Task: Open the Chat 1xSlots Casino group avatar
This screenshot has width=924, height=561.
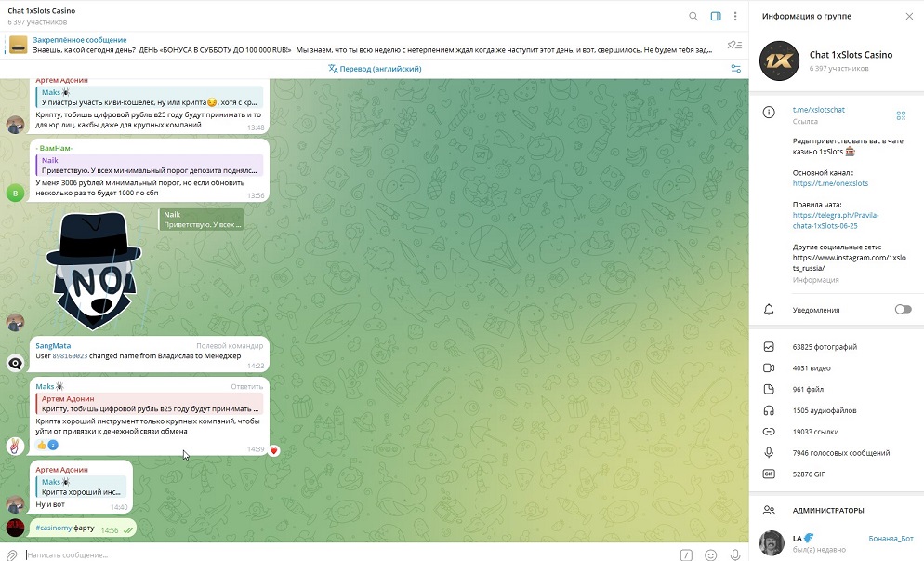Action: click(779, 60)
